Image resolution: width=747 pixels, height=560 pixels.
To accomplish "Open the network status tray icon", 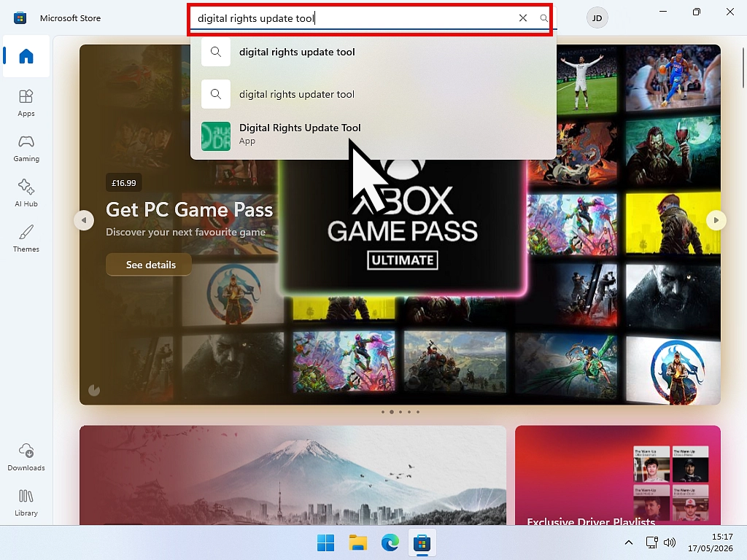I will 651,542.
